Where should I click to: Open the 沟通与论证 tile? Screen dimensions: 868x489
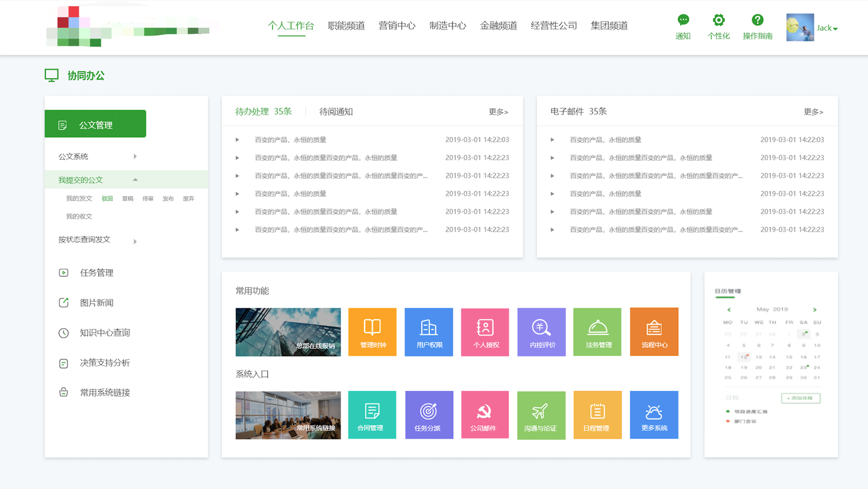(541, 415)
